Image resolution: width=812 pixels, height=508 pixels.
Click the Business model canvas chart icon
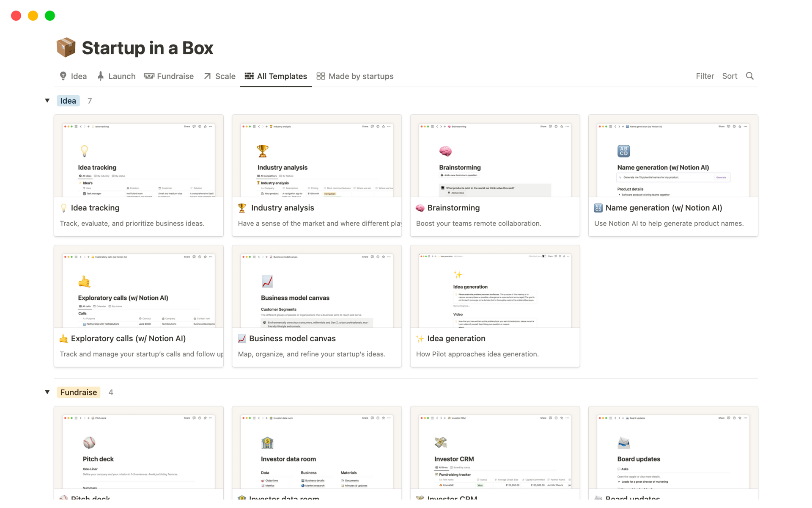(x=242, y=338)
